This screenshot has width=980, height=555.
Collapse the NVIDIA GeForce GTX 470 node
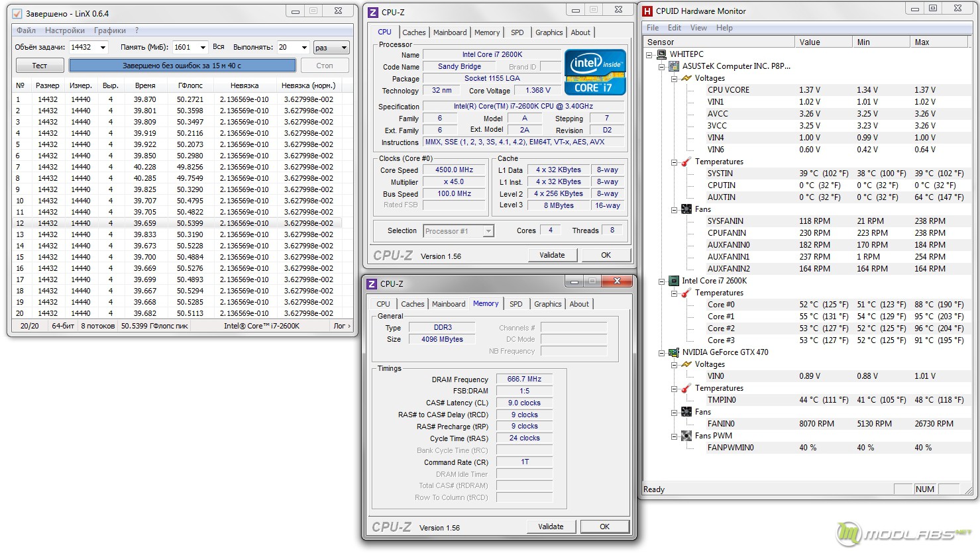click(661, 353)
